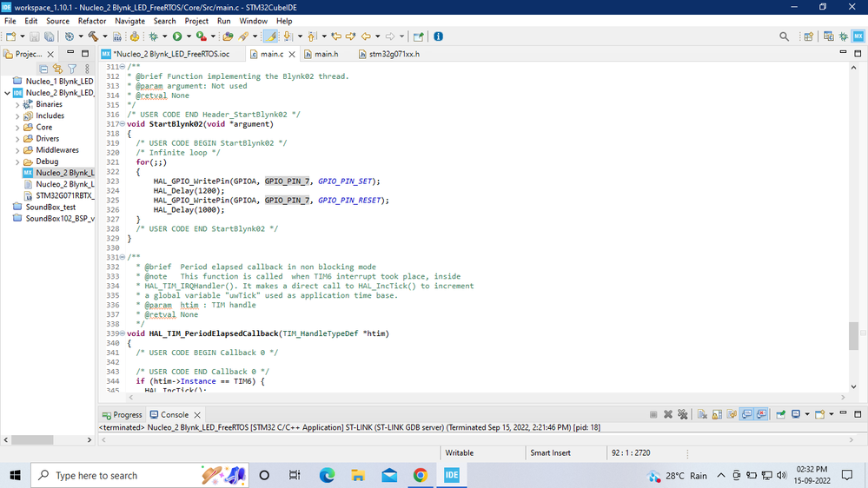Open the Run button dropdown arrow
This screenshot has height=488, width=868.
pos(189,36)
